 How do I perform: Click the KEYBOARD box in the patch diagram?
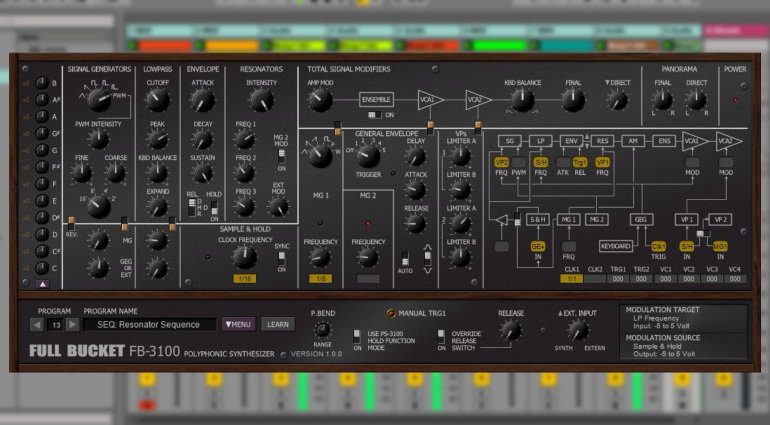pos(616,246)
